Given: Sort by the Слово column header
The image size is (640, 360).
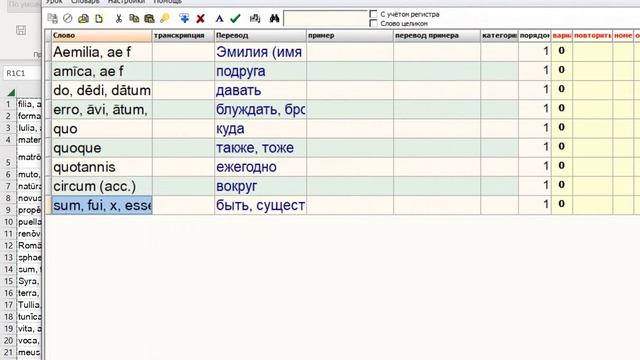Looking at the screenshot, I should pyautogui.click(x=102, y=36).
